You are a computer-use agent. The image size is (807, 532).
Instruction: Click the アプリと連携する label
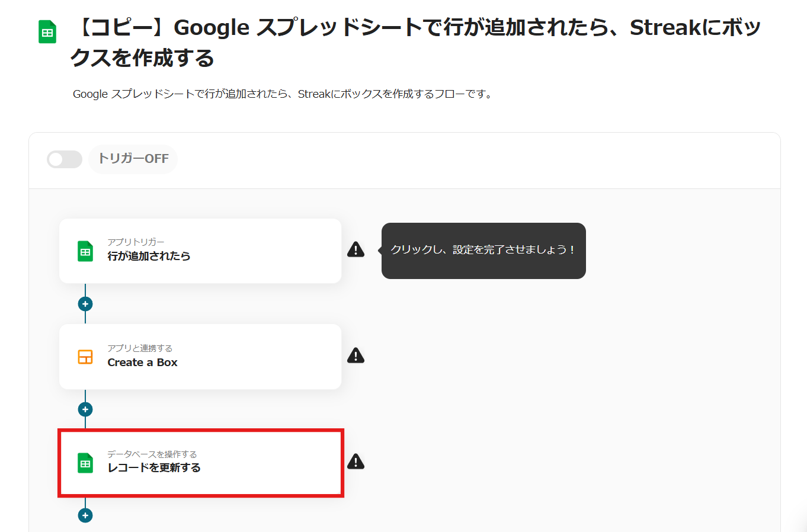pyautogui.click(x=140, y=348)
